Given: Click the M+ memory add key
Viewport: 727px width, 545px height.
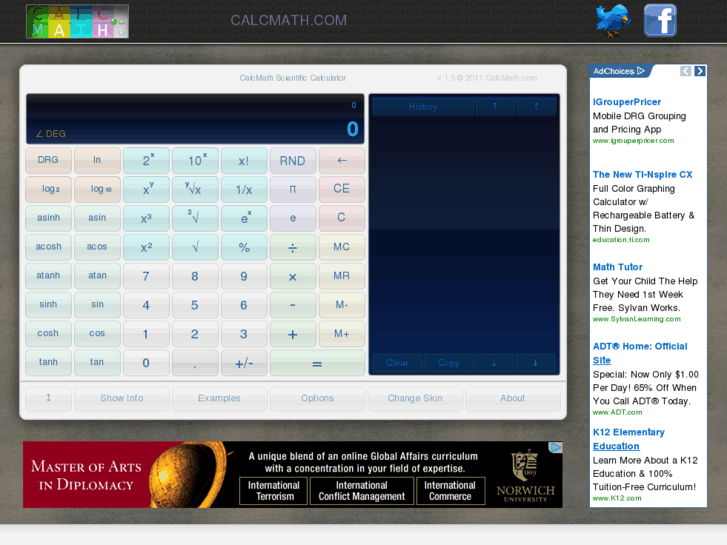Looking at the screenshot, I should [342, 334].
